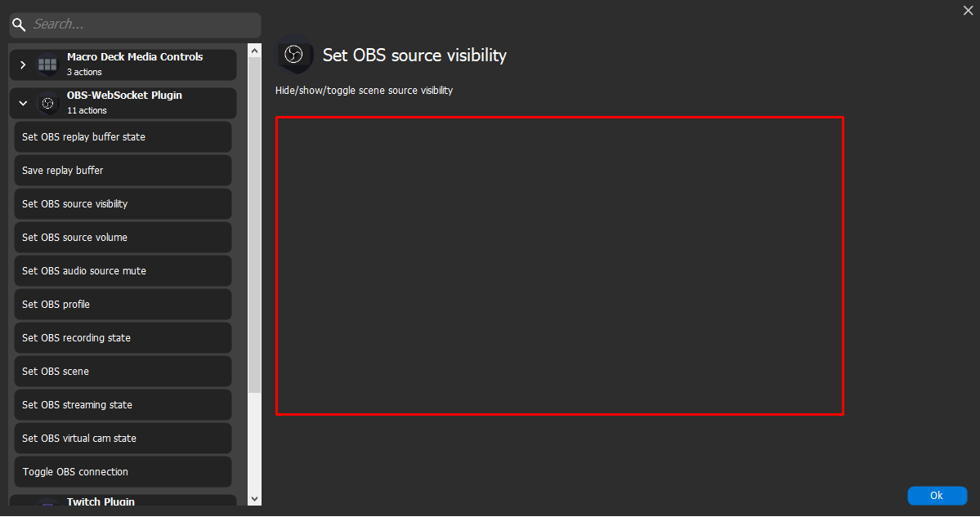Select the Set OBS source volume action
The height and width of the screenshot is (517, 980).
[x=123, y=237]
